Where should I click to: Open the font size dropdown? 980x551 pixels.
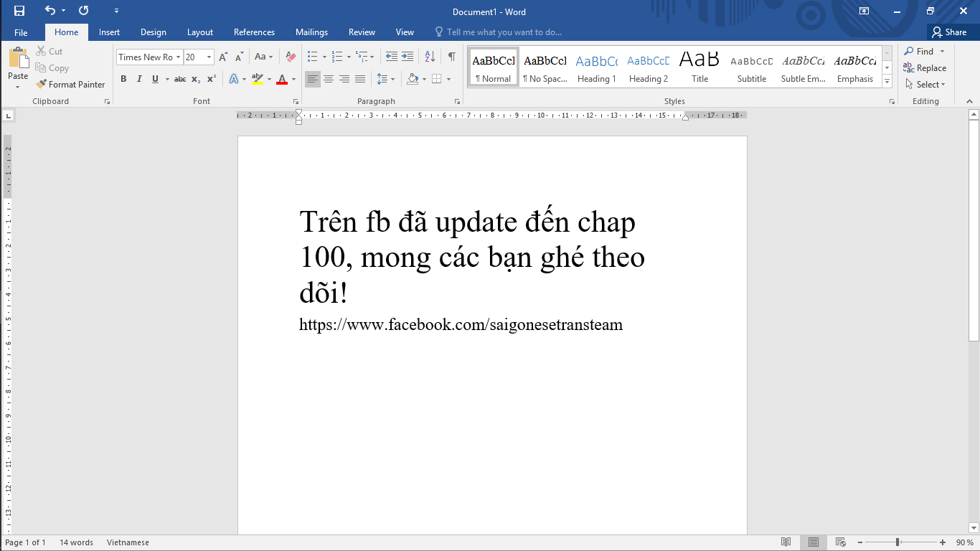pos(209,57)
